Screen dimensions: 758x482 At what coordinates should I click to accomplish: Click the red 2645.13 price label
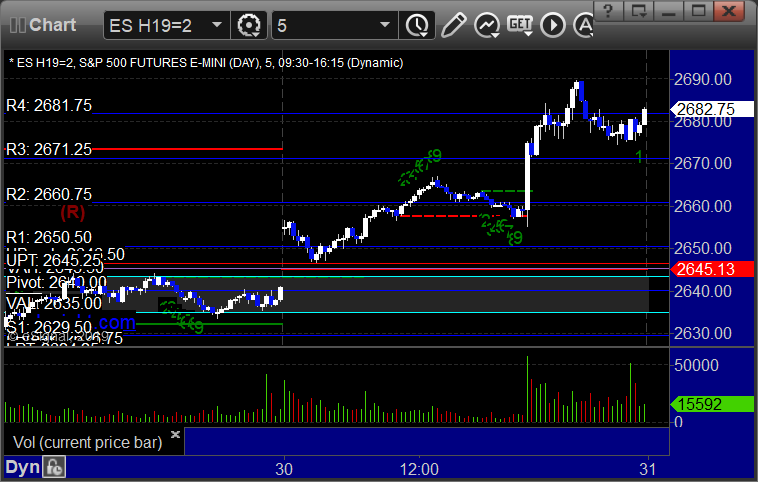(x=712, y=269)
